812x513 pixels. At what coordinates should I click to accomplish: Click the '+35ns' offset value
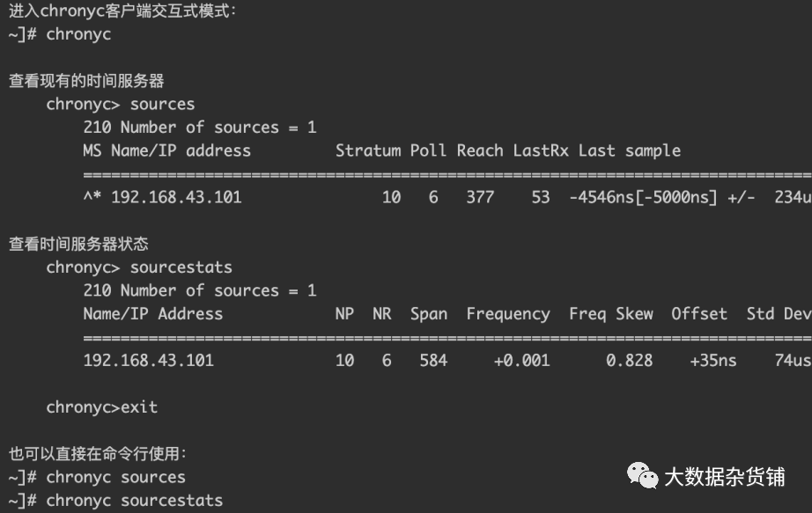point(713,360)
